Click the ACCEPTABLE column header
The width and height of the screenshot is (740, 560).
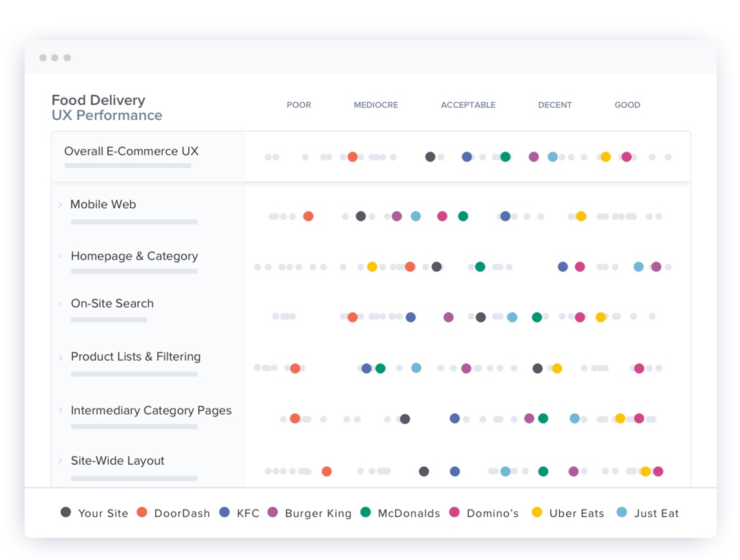click(468, 105)
